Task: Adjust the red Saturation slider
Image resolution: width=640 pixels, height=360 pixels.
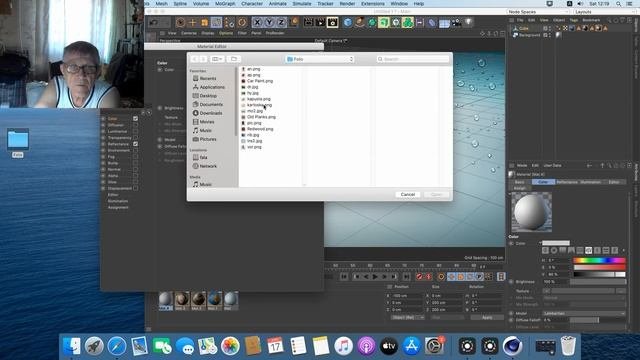Action: pos(599,267)
